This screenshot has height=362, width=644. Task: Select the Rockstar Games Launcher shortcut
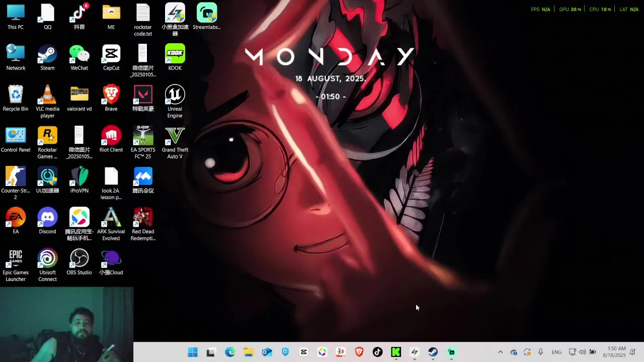[47, 143]
